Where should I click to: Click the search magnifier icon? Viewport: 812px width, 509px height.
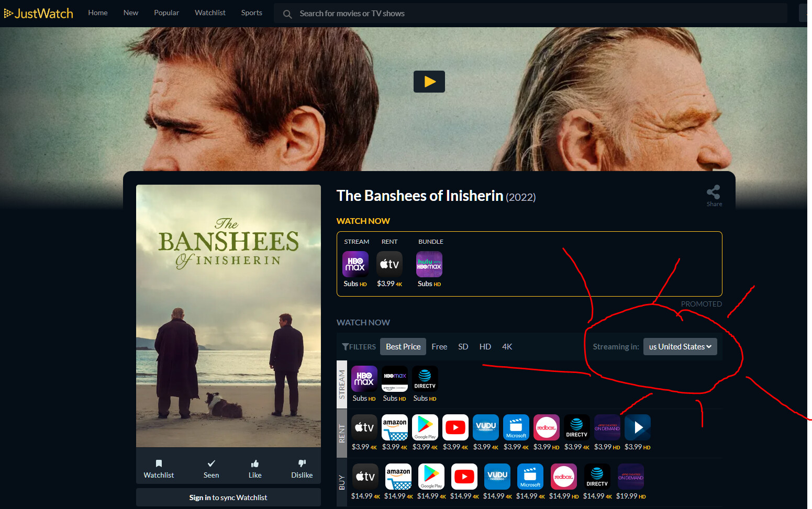287,14
